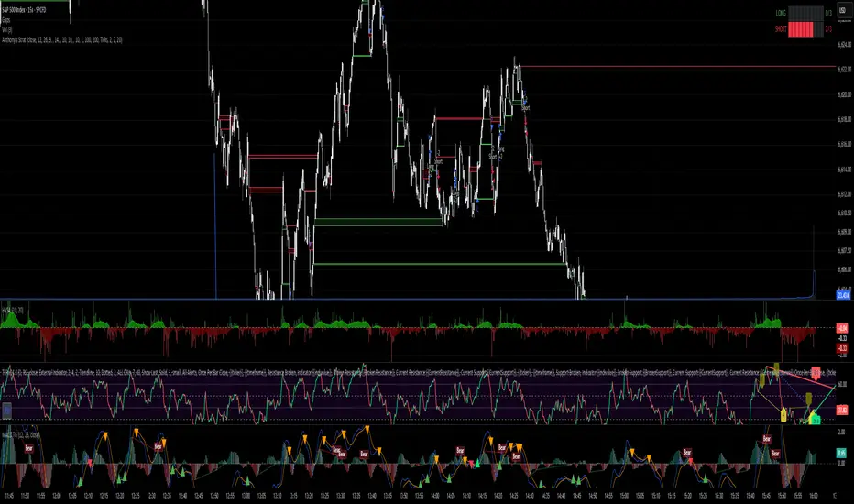Select the Anthony's Strat indicator legend

coord(61,39)
